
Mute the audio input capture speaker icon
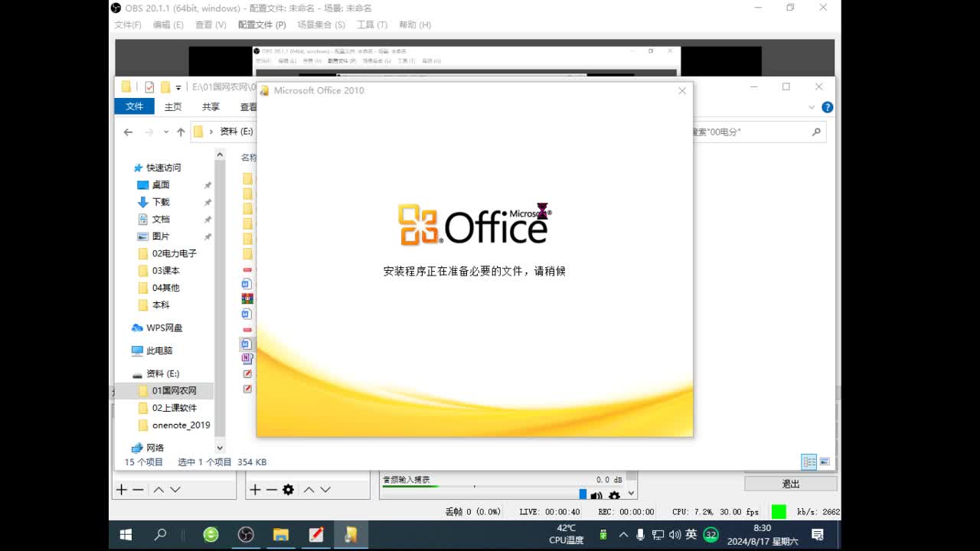(x=596, y=495)
